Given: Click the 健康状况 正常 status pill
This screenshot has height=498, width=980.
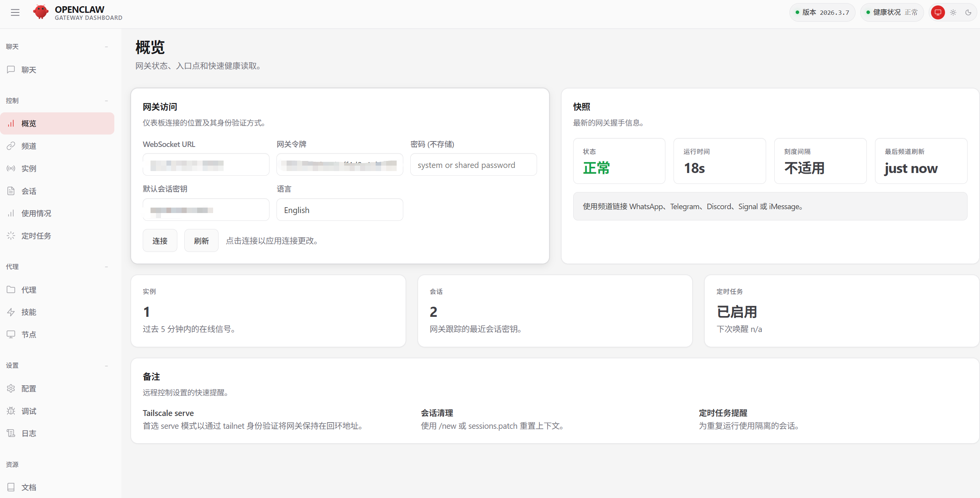Looking at the screenshot, I should [892, 12].
